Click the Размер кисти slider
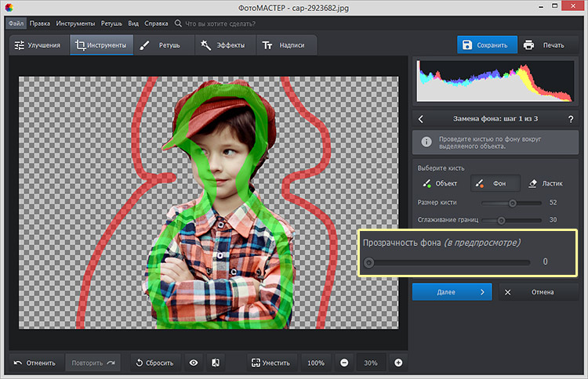This screenshot has width=588, height=379. coord(514,203)
